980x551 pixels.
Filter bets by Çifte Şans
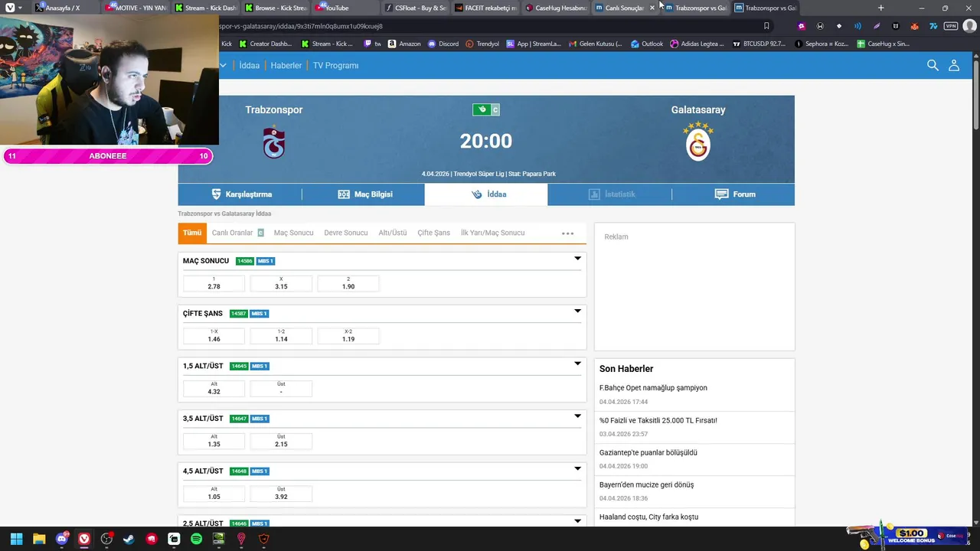click(x=433, y=233)
